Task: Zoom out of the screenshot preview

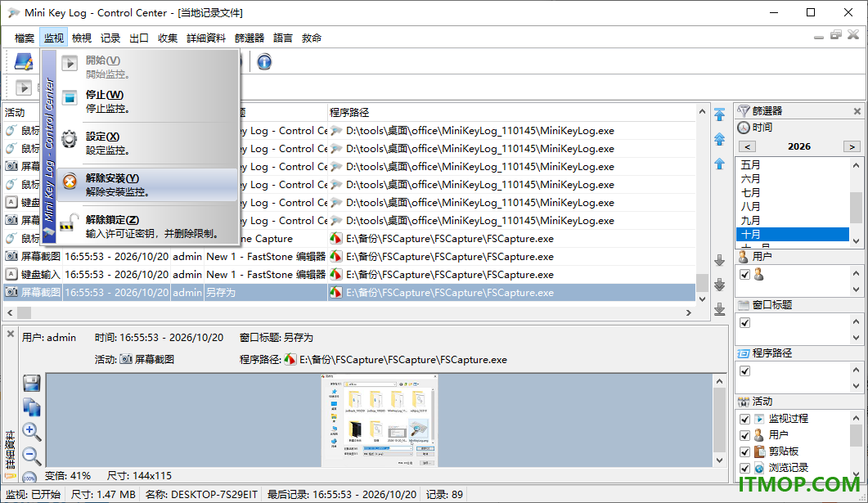Action: (x=32, y=456)
